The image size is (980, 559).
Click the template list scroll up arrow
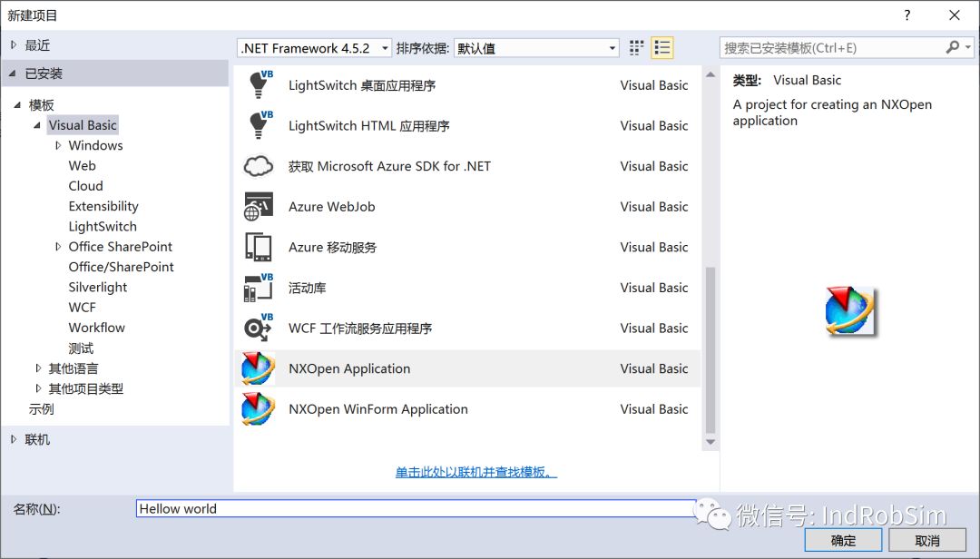(710, 75)
